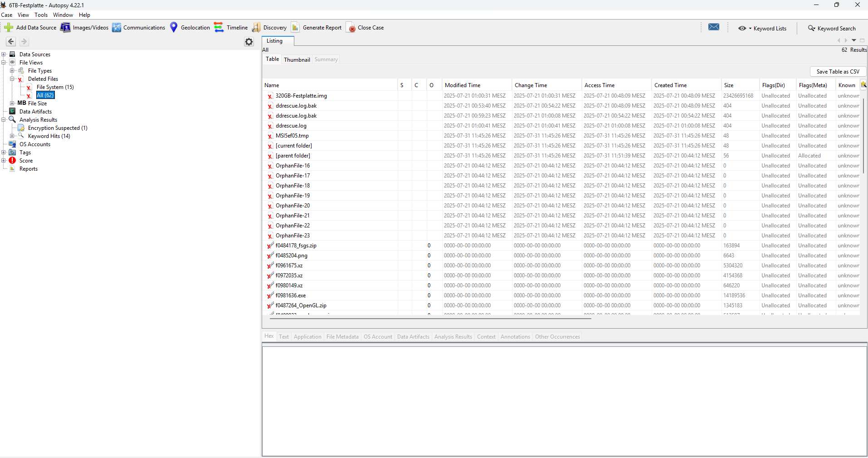The image size is (868, 458).
Task: Sort by Modified Time column header
Action: [477, 85]
